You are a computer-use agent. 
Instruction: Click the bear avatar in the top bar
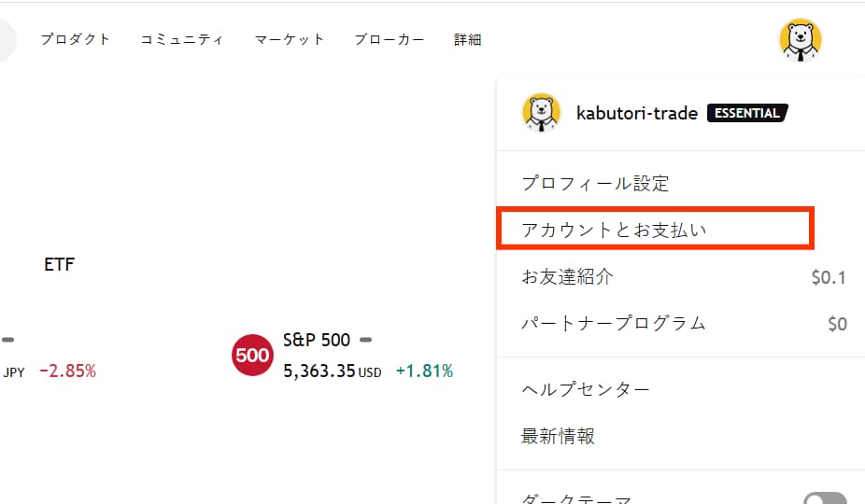(x=801, y=40)
